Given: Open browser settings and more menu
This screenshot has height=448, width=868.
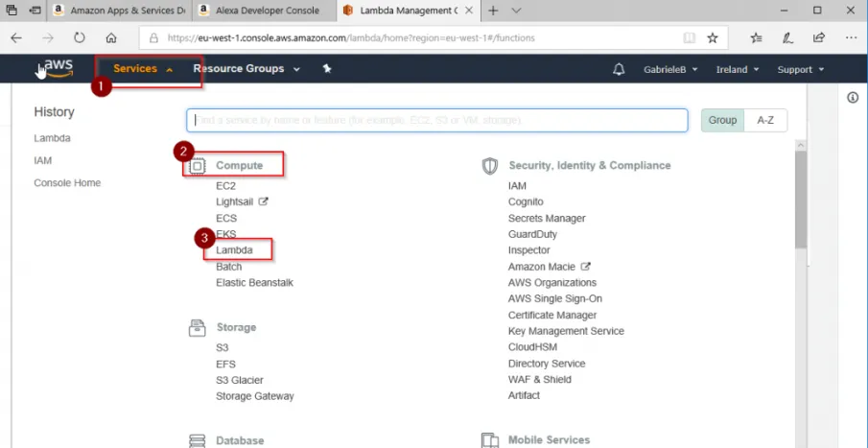Looking at the screenshot, I should 851,37.
